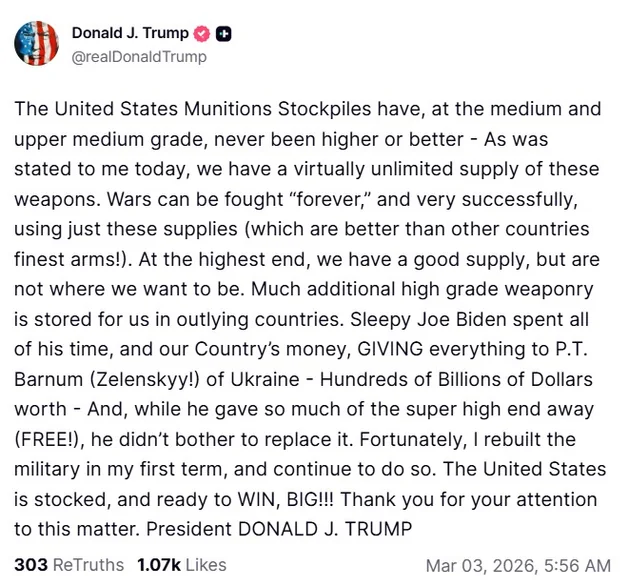Open the @realDonaldTrump handle link

tap(139, 57)
